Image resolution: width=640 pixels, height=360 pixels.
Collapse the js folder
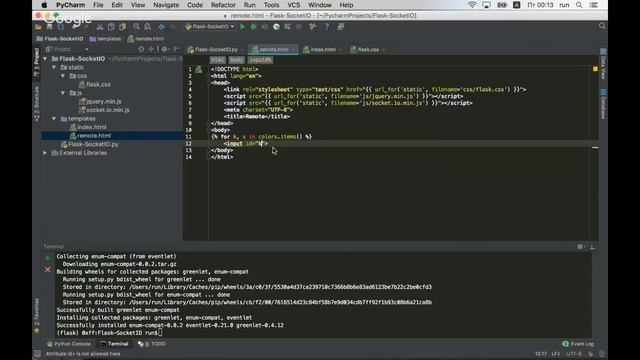[x=63, y=93]
